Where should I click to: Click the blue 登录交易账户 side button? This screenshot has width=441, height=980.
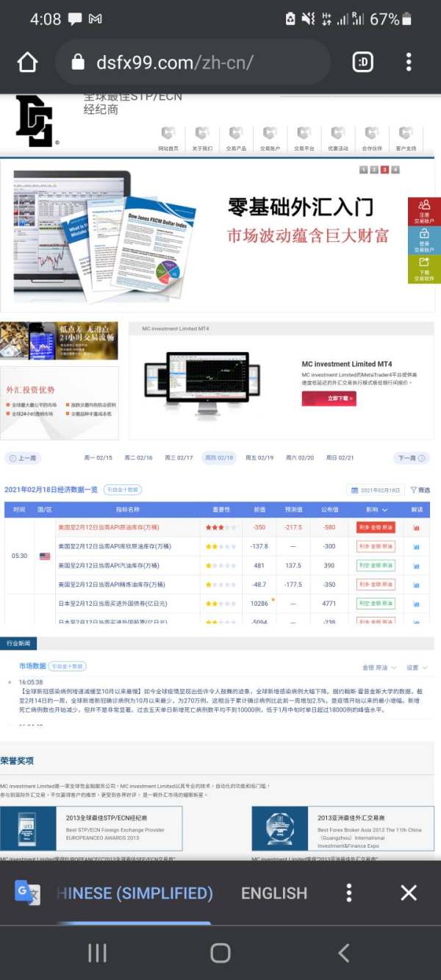click(424, 240)
